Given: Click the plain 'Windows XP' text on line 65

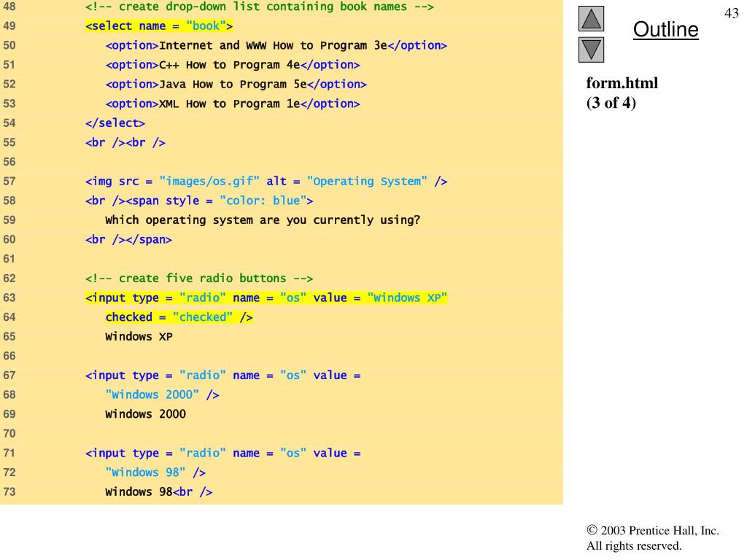Looking at the screenshot, I should (139, 337).
